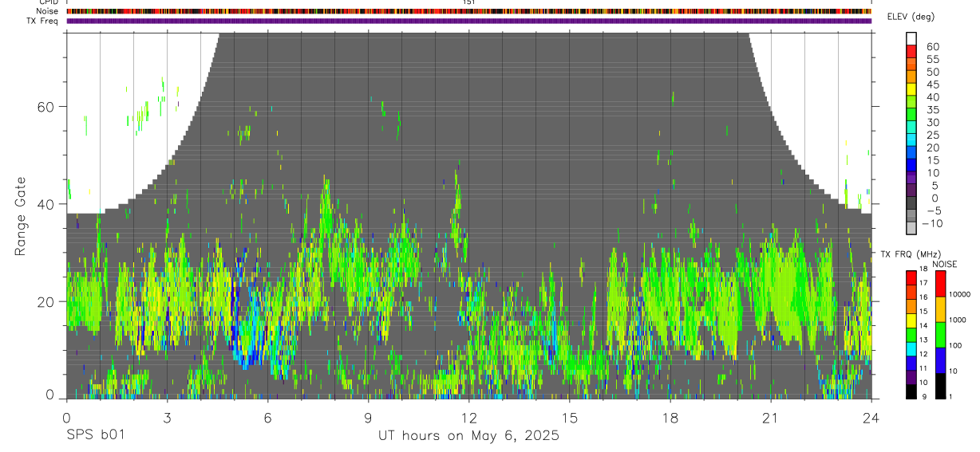Image resolution: width=980 pixels, height=452 pixels.
Task: Click the 0 tick on the Range Gate axis
Action: [49, 395]
